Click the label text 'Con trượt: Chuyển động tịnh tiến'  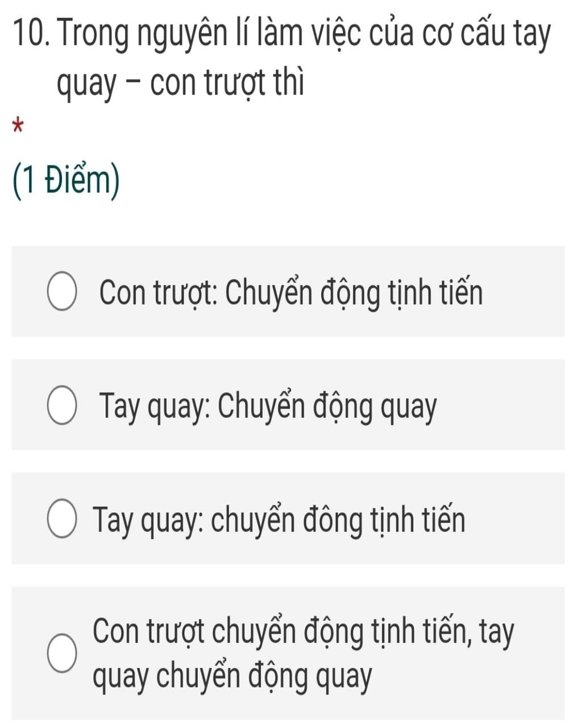point(290,294)
